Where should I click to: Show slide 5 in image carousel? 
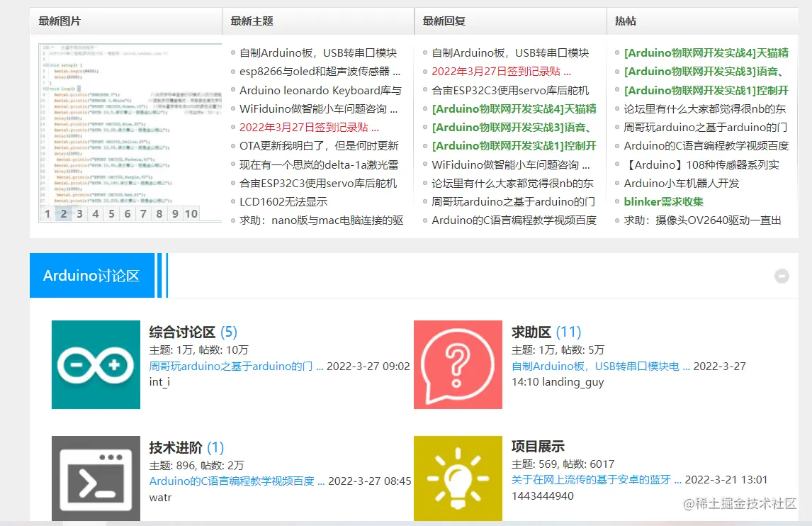coord(111,213)
